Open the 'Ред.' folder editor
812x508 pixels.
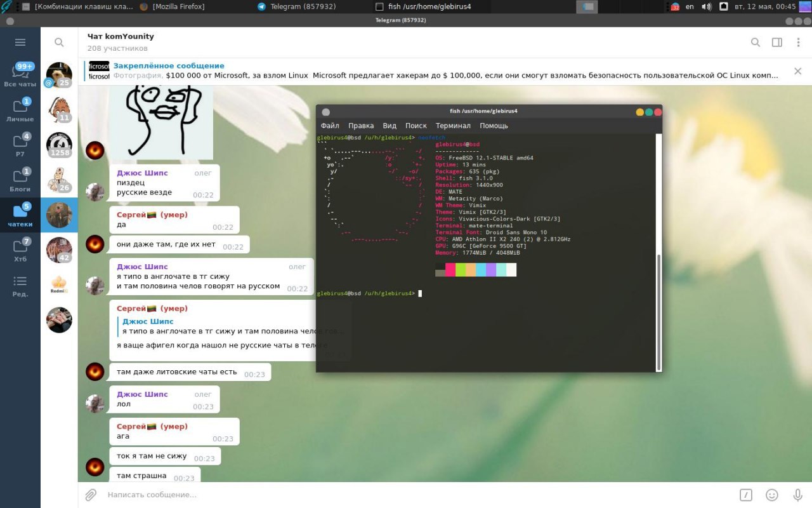[20, 285]
